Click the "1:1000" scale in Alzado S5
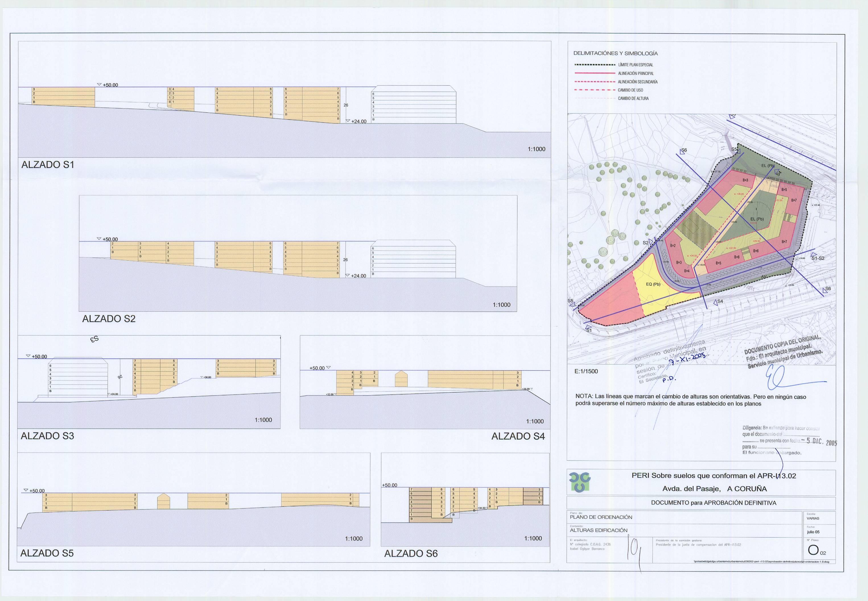868x601 pixels. pos(354,538)
